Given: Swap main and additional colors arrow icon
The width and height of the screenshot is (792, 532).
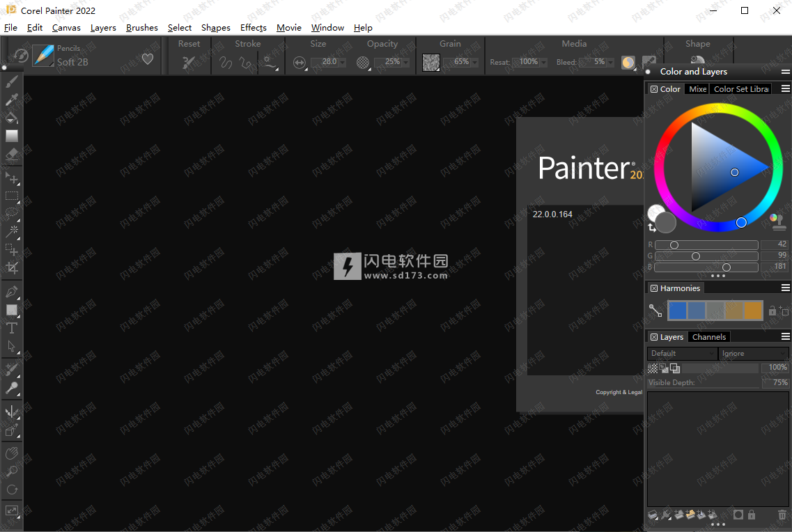Looking at the screenshot, I should pyautogui.click(x=651, y=228).
